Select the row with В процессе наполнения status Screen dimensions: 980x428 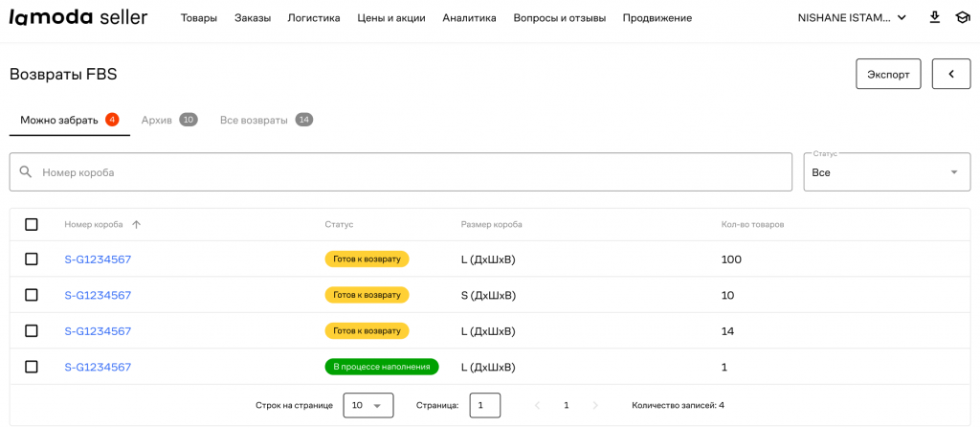[32, 367]
